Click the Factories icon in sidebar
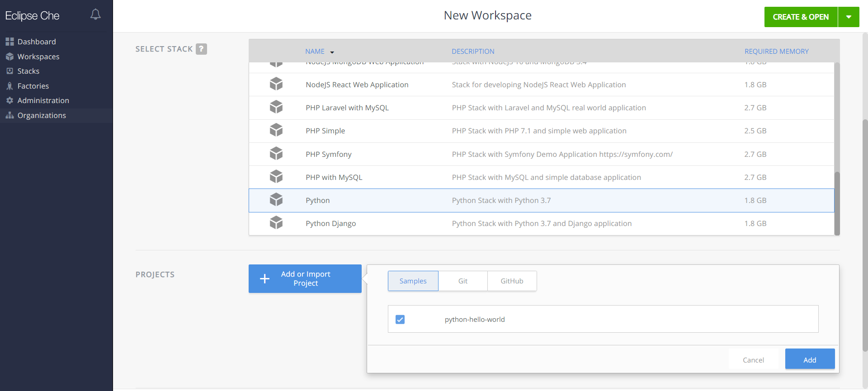The width and height of the screenshot is (868, 391). pos(9,86)
